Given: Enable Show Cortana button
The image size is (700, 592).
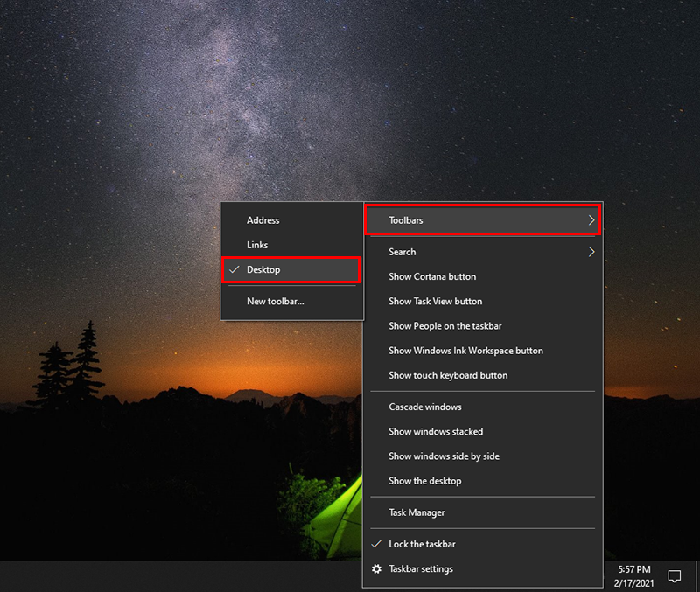Looking at the screenshot, I should pyautogui.click(x=483, y=276).
